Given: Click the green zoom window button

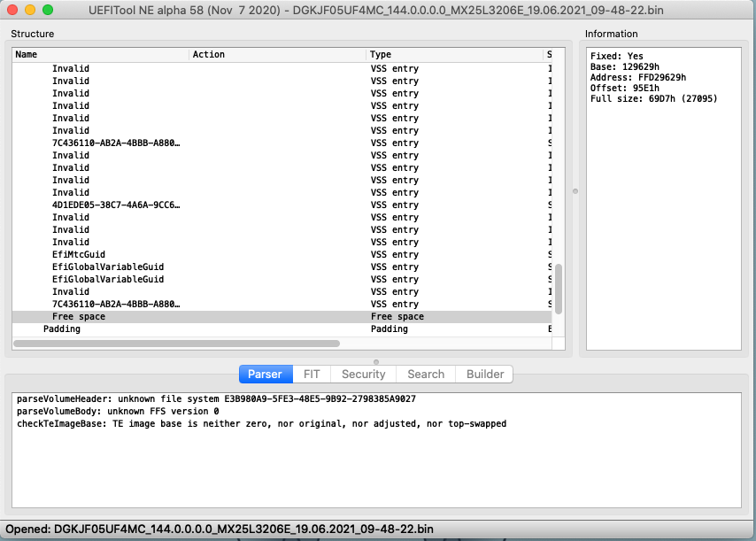Looking at the screenshot, I should [x=47, y=10].
